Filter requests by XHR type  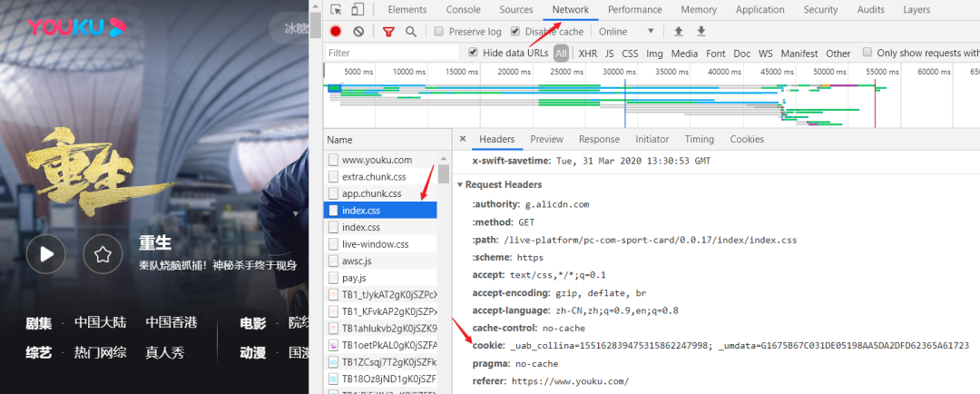coord(587,54)
